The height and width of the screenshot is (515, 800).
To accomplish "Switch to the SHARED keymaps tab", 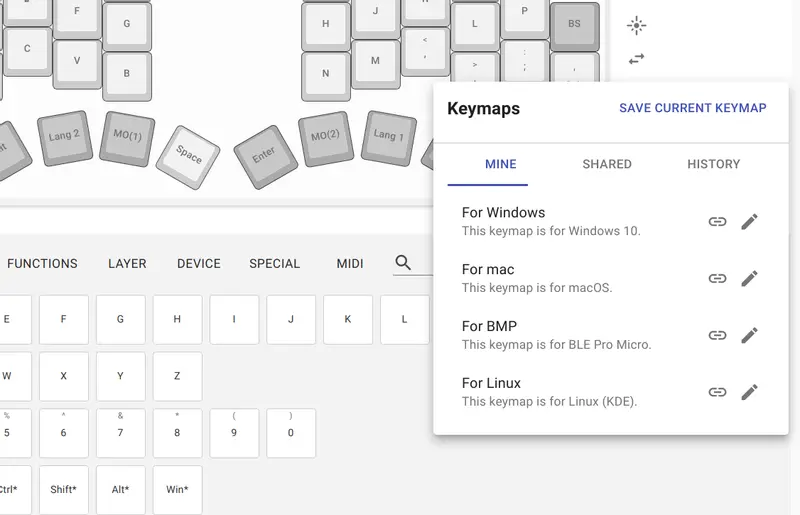I will click(607, 164).
